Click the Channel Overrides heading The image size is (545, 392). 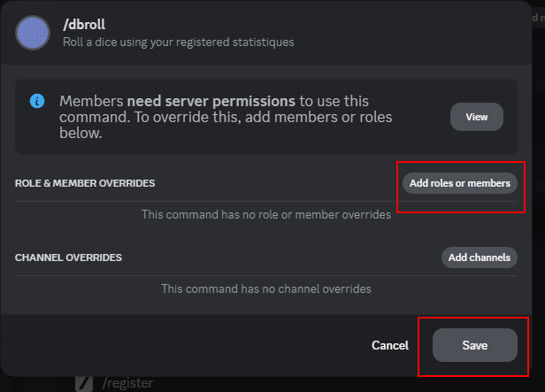tap(68, 257)
